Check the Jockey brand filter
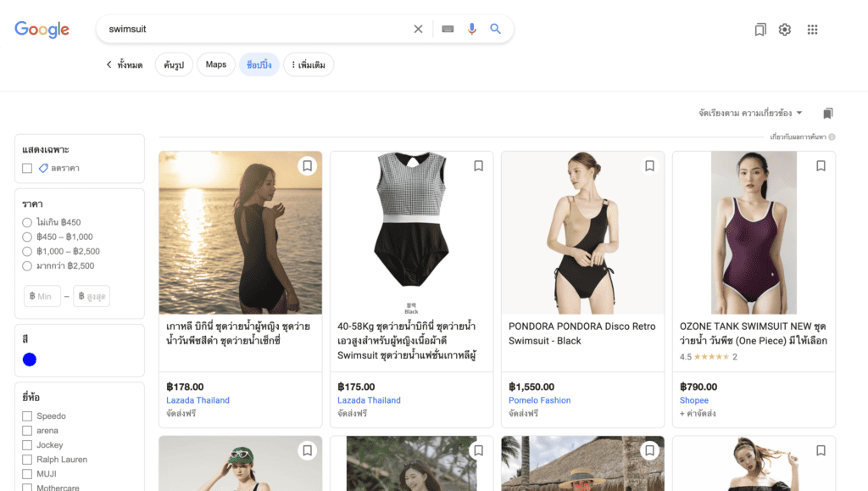868x491 pixels. click(x=27, y=445)
